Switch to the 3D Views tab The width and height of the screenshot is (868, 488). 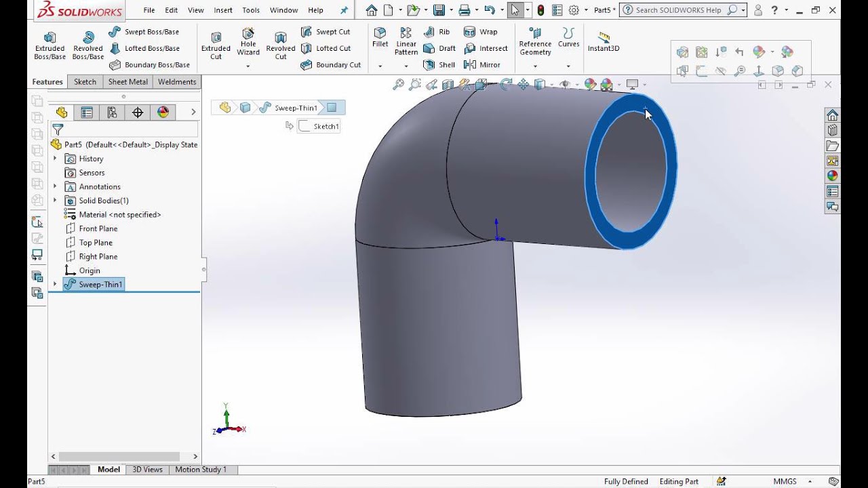point(147,469)
